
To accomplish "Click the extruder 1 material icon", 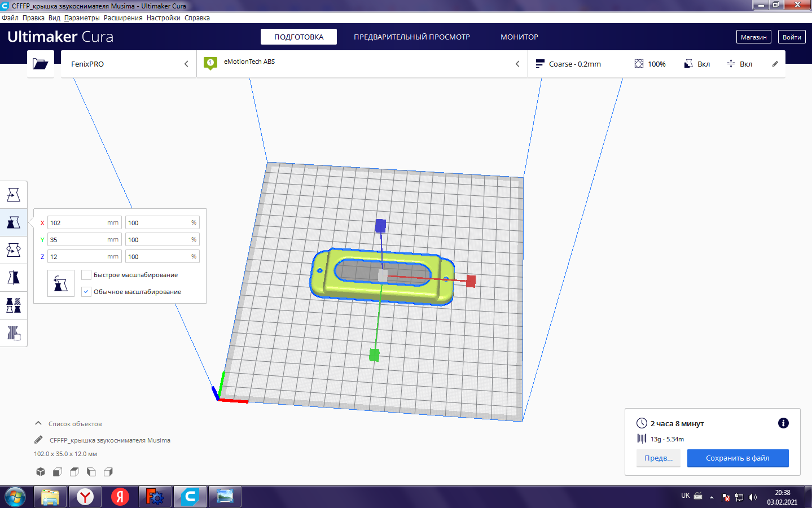I will click(210, 63).
